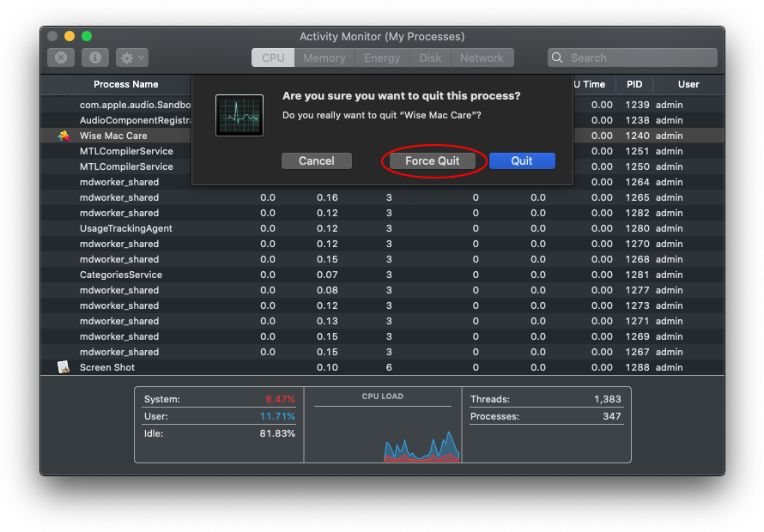The image size is (764, 532).
Task: Select mdworker_shared row with PID 1271
Action: 383,321
